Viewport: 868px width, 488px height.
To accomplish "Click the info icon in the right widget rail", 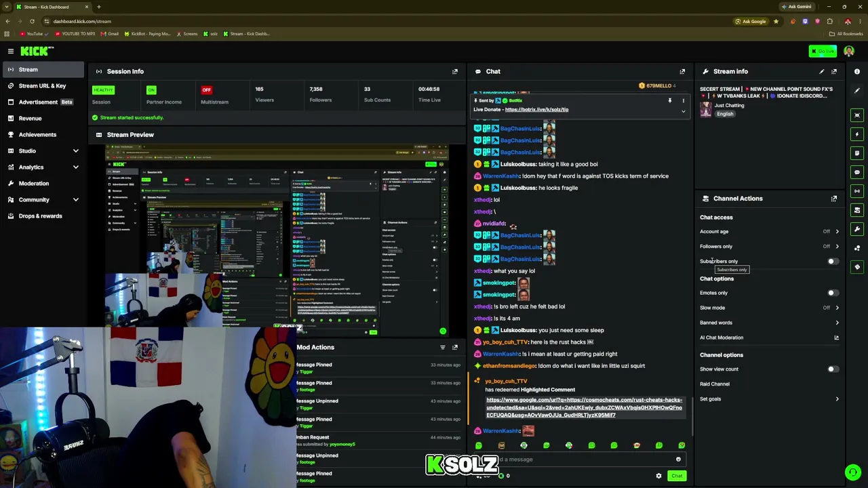I will (857, 71).
